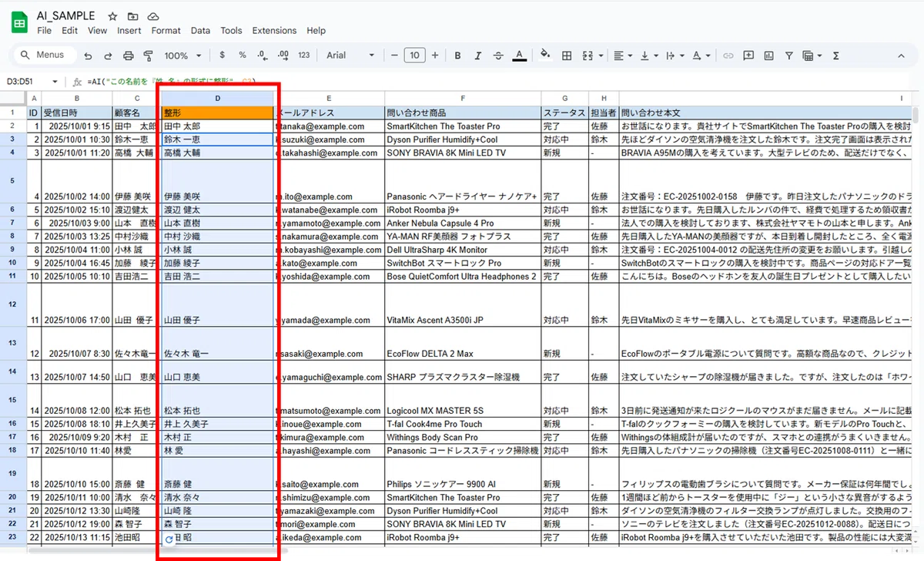Click the insert link icon

[727, 55]
